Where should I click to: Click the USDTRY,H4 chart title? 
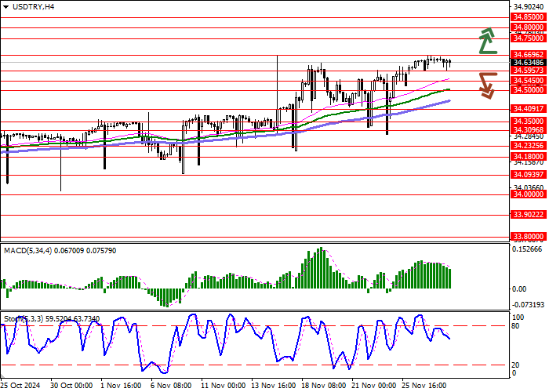(33, 6)
